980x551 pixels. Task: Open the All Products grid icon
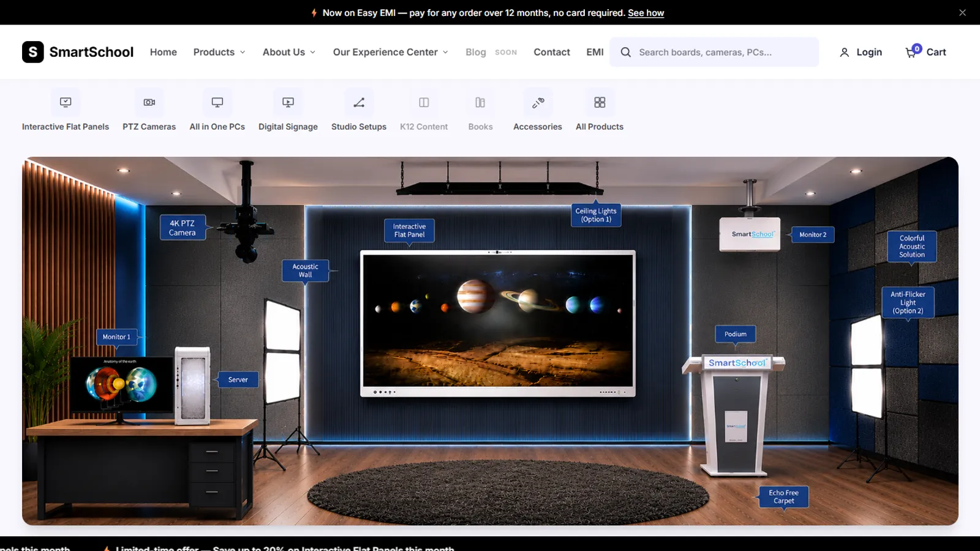coord(600,102)
